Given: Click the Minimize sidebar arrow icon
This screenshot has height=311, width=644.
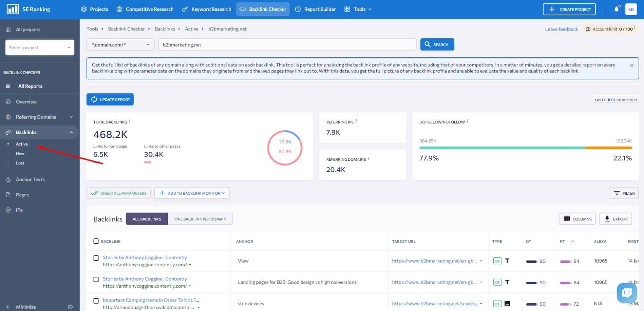Looking at the screenshot, I should (x=8, y=307).
